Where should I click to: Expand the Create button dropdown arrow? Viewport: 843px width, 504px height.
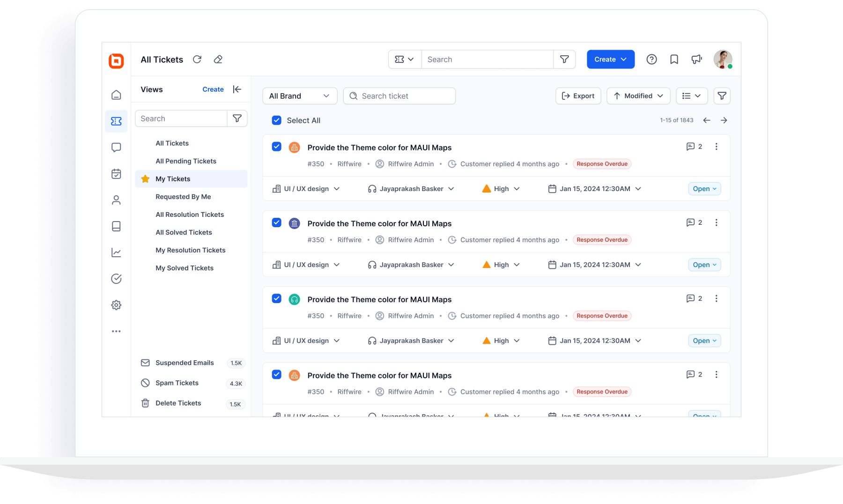[624, 59]
